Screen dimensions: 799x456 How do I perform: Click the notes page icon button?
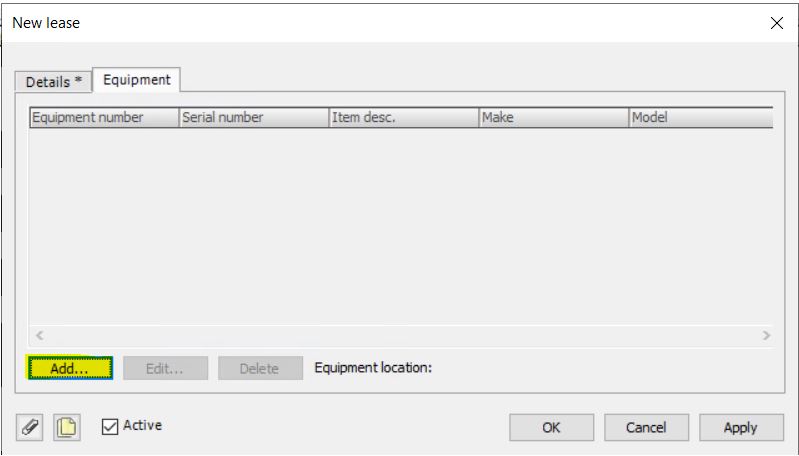coord(67,427)
